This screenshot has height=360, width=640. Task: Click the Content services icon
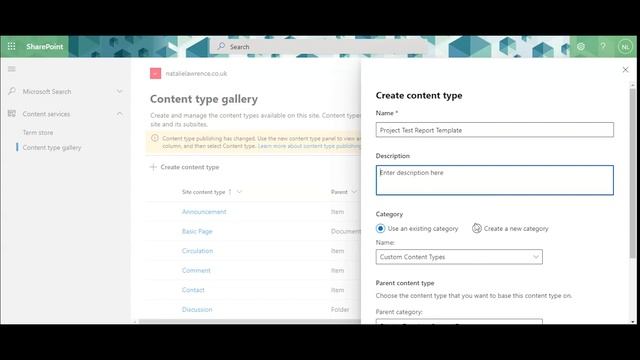click(x=12, y=113)
